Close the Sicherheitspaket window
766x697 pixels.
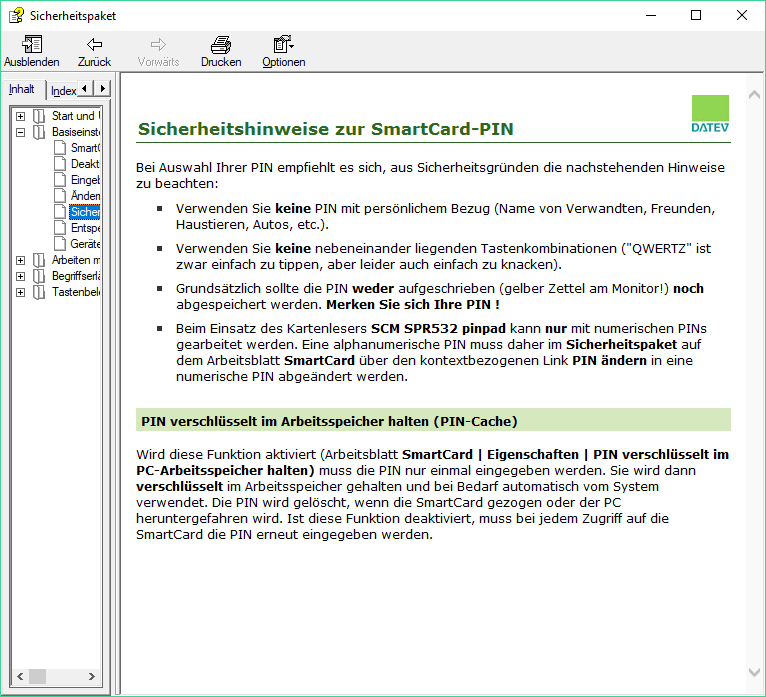(x=742, y=16)
